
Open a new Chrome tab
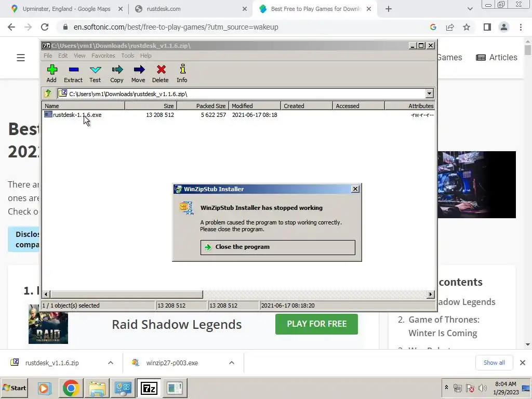[x=389, y=9]
